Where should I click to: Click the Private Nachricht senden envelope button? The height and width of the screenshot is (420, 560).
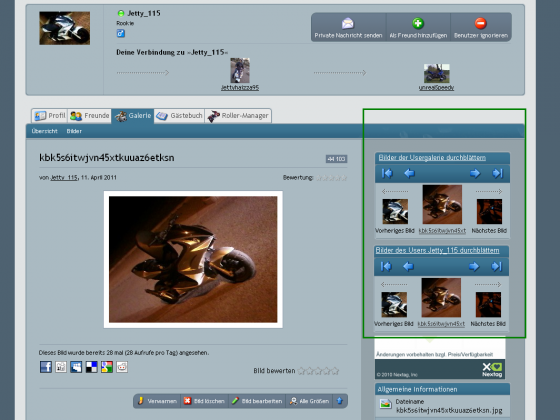348,28
